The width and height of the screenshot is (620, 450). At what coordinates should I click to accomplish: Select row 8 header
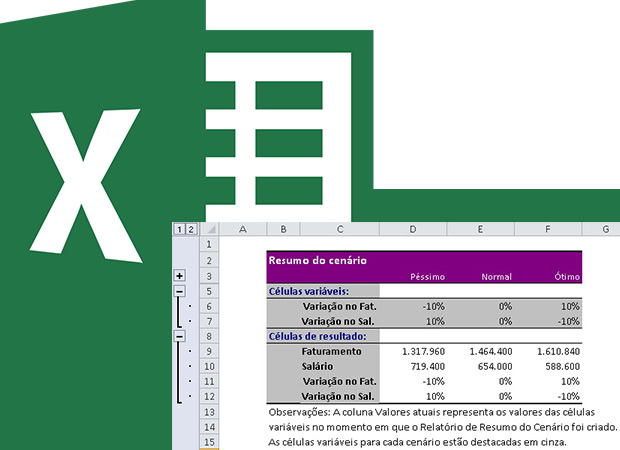209,337
